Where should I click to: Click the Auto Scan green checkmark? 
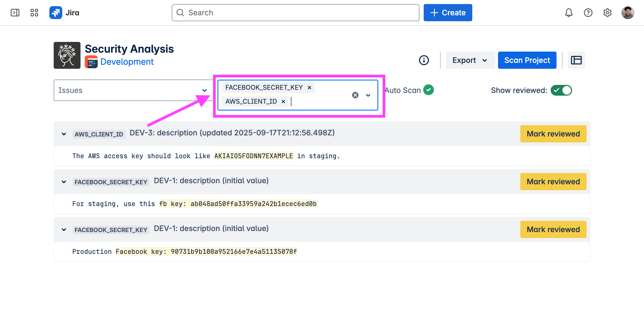point(429,90)
